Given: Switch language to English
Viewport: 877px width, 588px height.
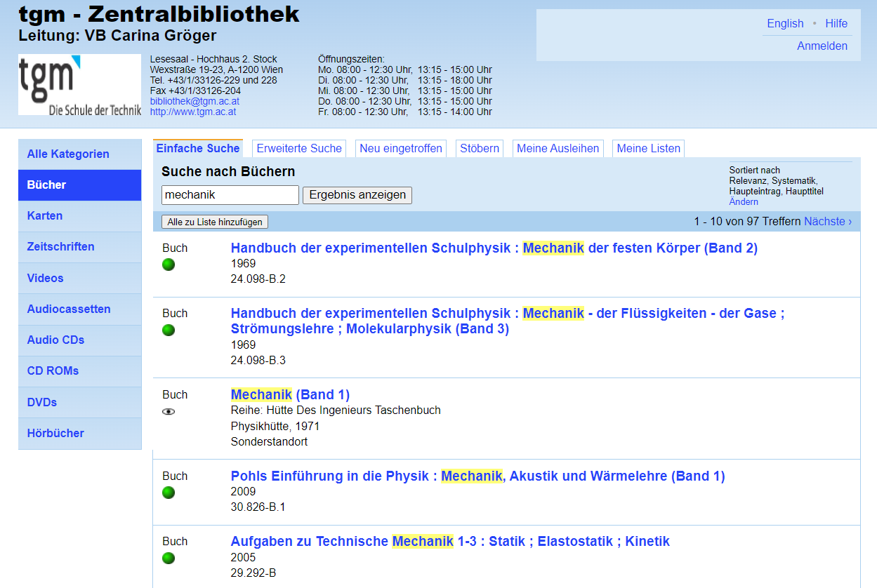Looking at the screenshot, I should [785, 23].
